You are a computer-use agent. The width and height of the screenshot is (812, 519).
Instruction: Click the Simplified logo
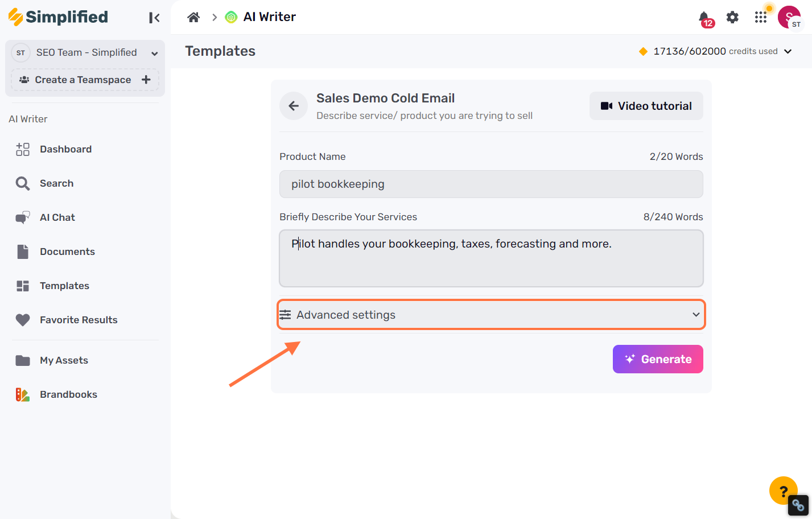point(58,17)
